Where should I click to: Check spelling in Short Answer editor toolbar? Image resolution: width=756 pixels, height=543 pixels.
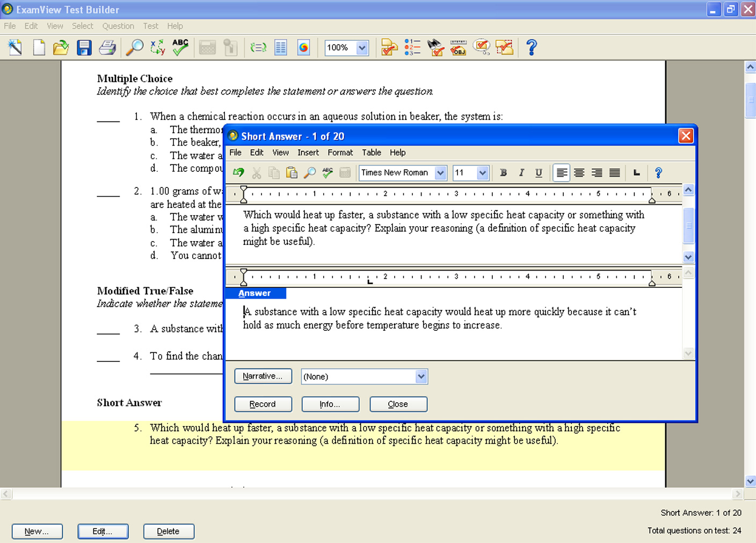(x=327, y=172)
